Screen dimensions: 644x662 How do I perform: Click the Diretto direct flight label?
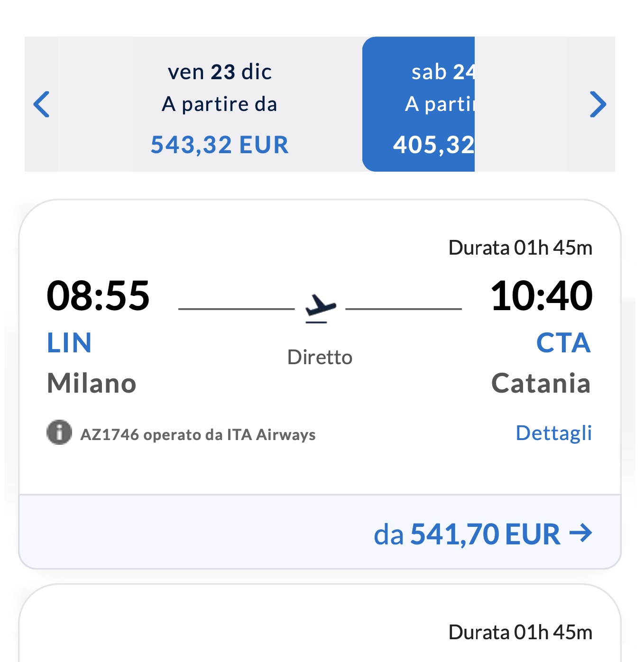click(x=320, y=357)
